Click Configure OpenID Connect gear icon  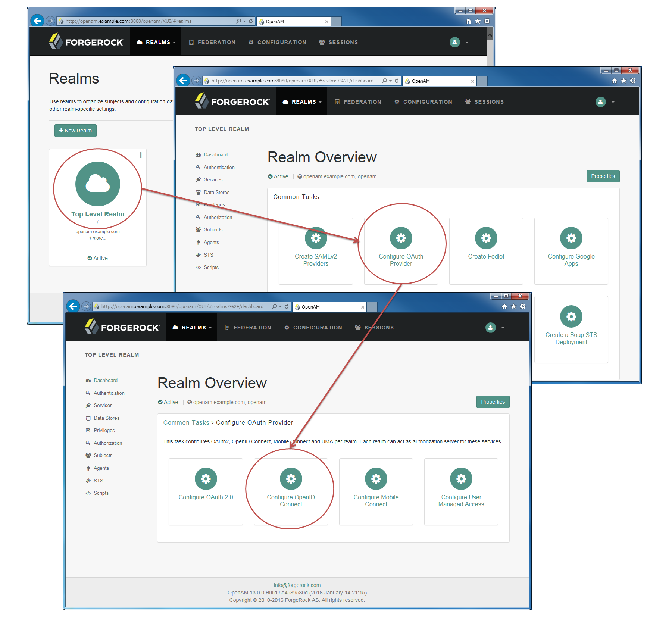(291, 479)
